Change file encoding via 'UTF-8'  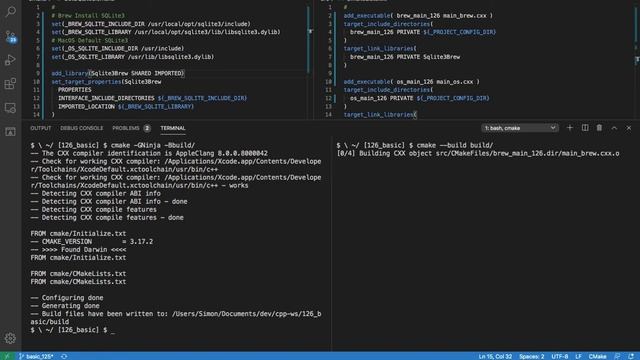(560, 356)
